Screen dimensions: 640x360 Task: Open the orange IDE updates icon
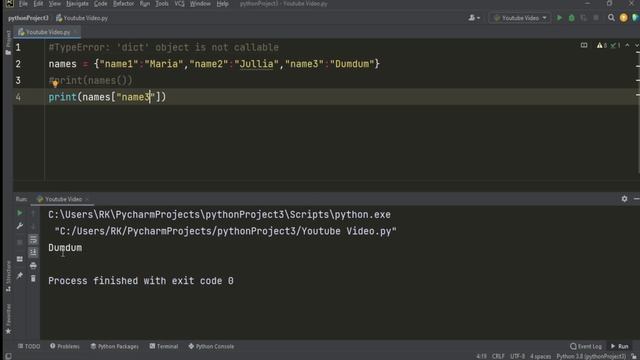click(x=623, y=18)
